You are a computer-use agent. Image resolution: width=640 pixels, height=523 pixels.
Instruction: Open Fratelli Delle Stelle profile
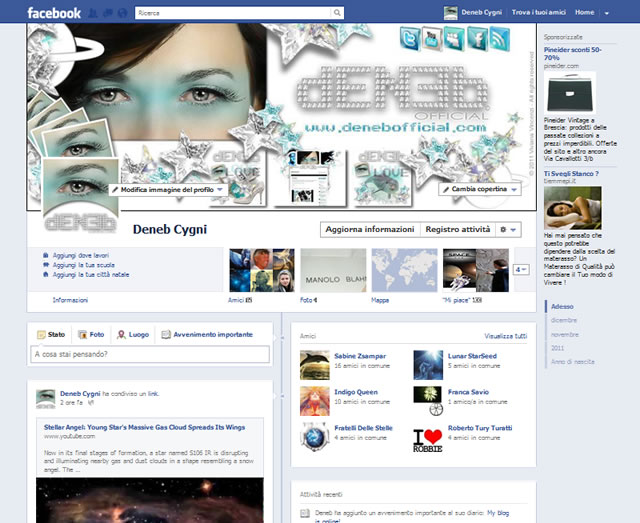click(x=363, y=428)
